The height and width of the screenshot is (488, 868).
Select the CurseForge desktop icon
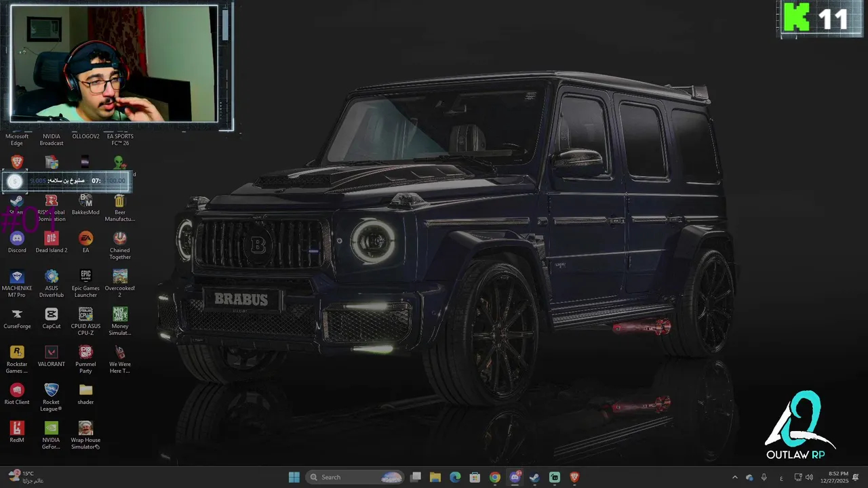click(x=17, y=318)
